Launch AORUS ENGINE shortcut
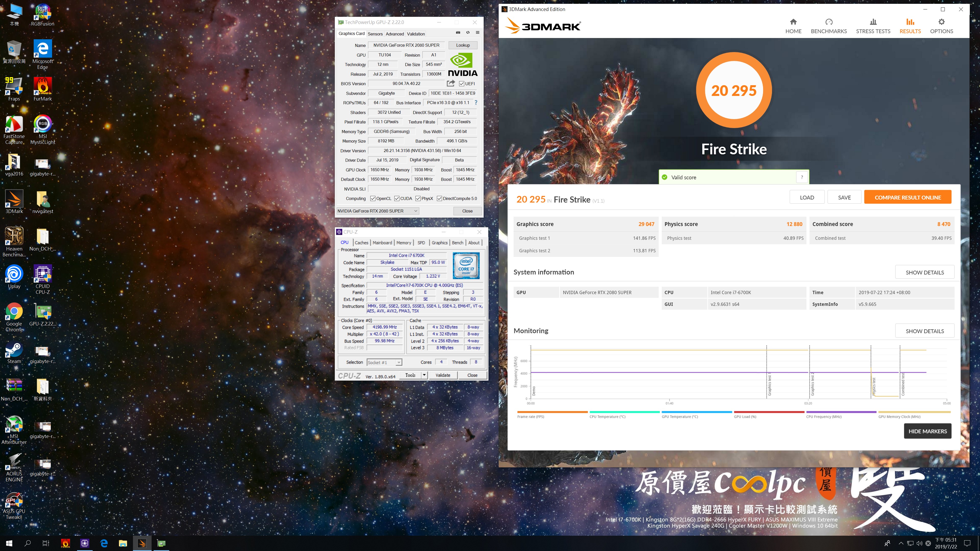 [x=14, y=467]
